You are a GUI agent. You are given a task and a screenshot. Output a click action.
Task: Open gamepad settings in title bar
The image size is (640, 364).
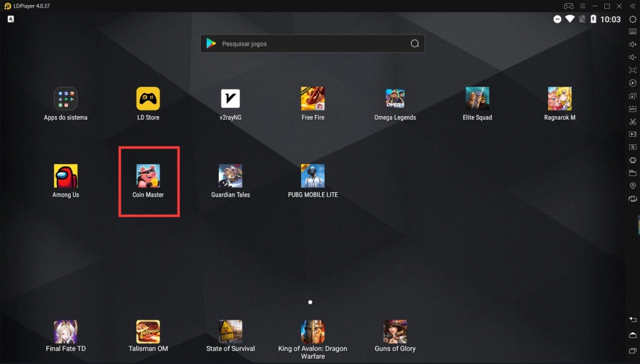pos(568,6)
